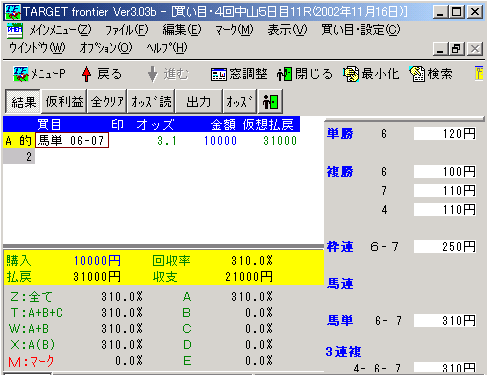Click the Z:全て summary row
487x375 pixels.
(x=76, y=297)
